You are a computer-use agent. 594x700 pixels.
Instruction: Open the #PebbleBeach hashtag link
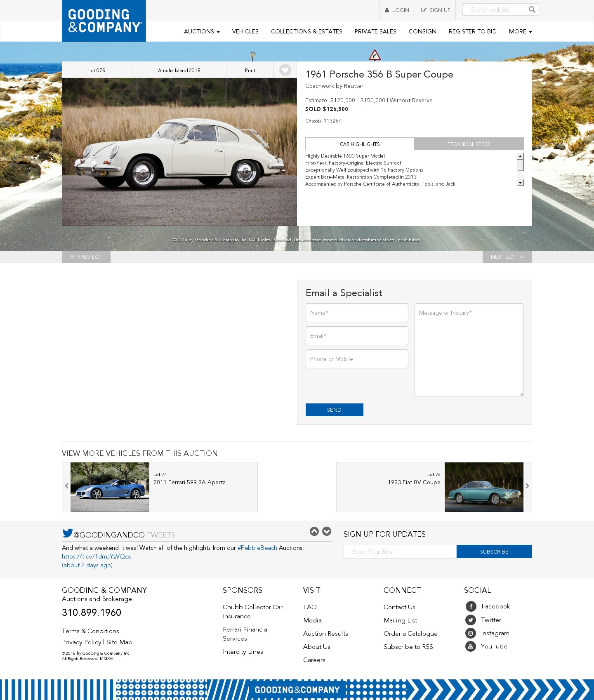pos(257,548)
